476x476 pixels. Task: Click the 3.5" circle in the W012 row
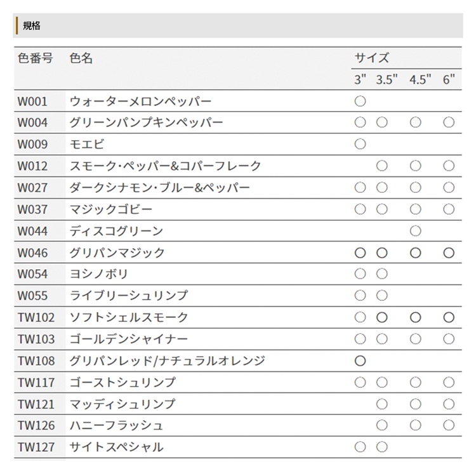(x=382, y=166)
